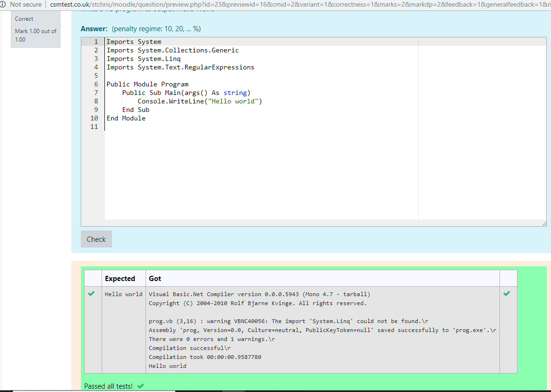551x392 pixels.
Task: Click the "Compilation took 00:00:00.9587780" line
Action: pos(205,357)
